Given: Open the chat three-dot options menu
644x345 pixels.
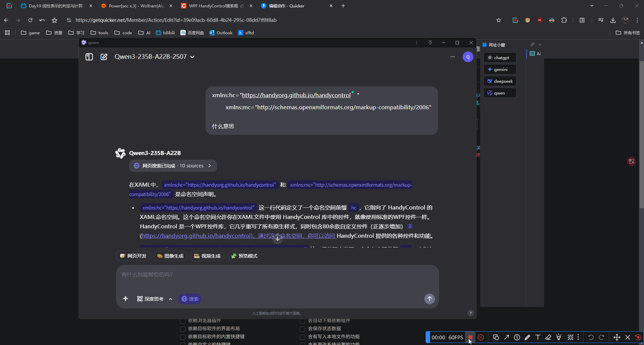Looking at the screenshot, I should (x=453, y=57).
